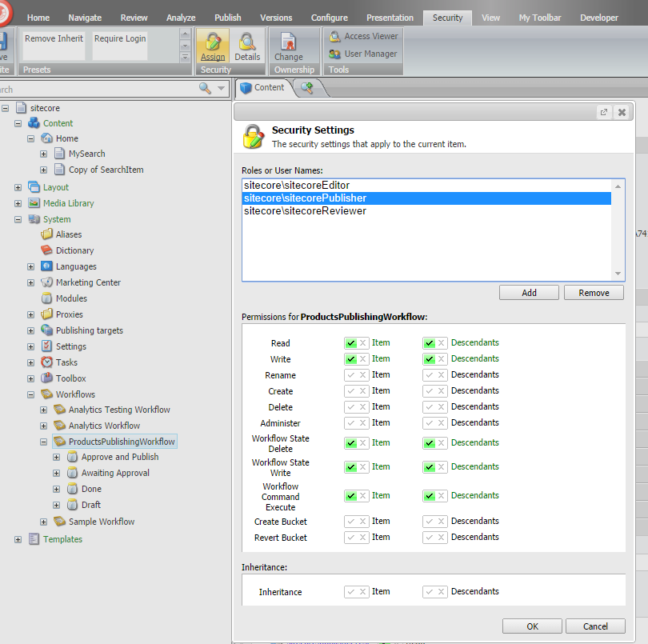Image resolution: width=648 pixels, height=644 pixels.
Task: Select the Draft workflow state
Action: pos(91,505)
